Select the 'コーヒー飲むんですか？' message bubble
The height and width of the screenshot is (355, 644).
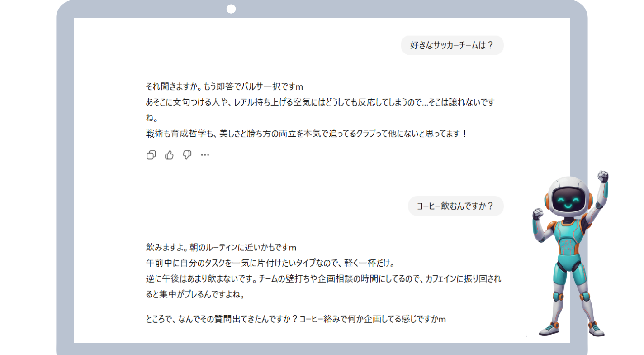(455, 206)
